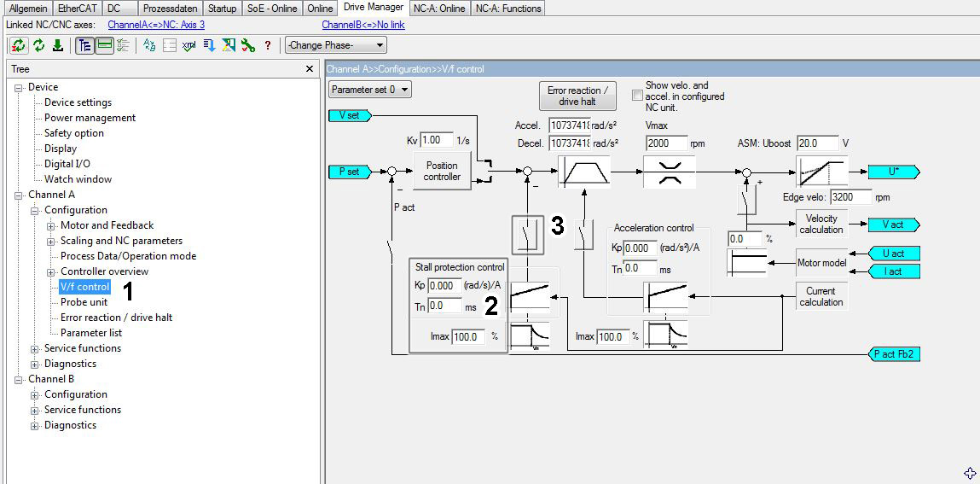Click the ASM: Uboost voltage field

click(x=818, y=143)
